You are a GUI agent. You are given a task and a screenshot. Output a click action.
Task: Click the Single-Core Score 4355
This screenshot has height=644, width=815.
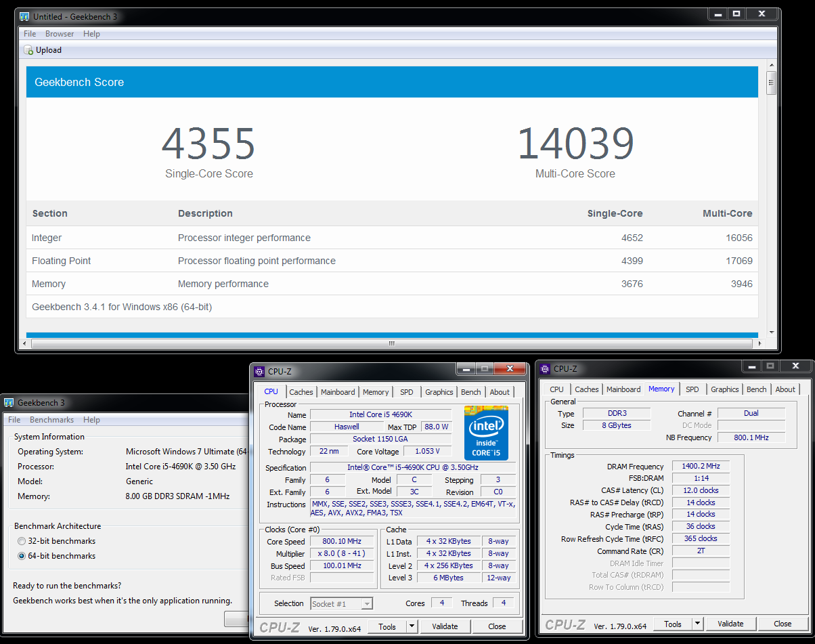coord(208,143)
